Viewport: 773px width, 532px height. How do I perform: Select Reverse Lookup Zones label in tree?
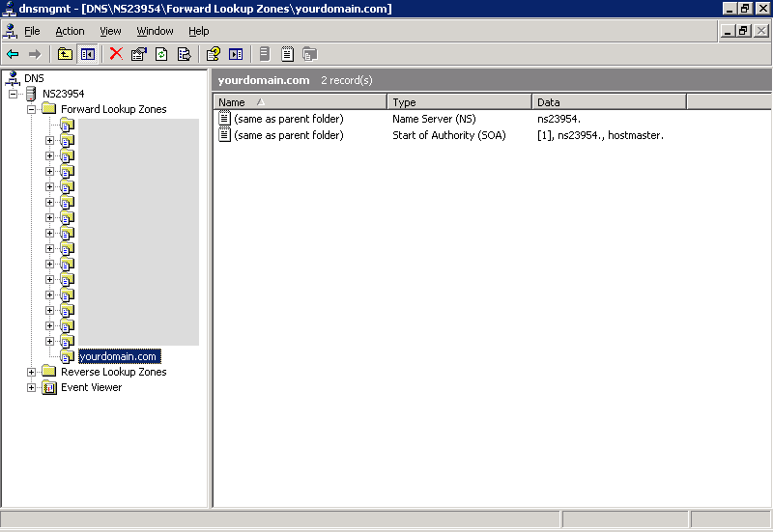tap(113, 372)
